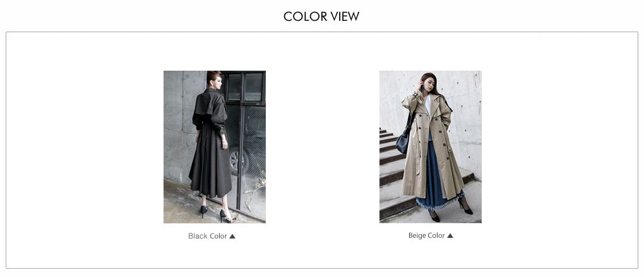The height and width of the screenshot is (277, 644).
Task: Click the concrete stairs in beige photo
Action: pos(390,172)
